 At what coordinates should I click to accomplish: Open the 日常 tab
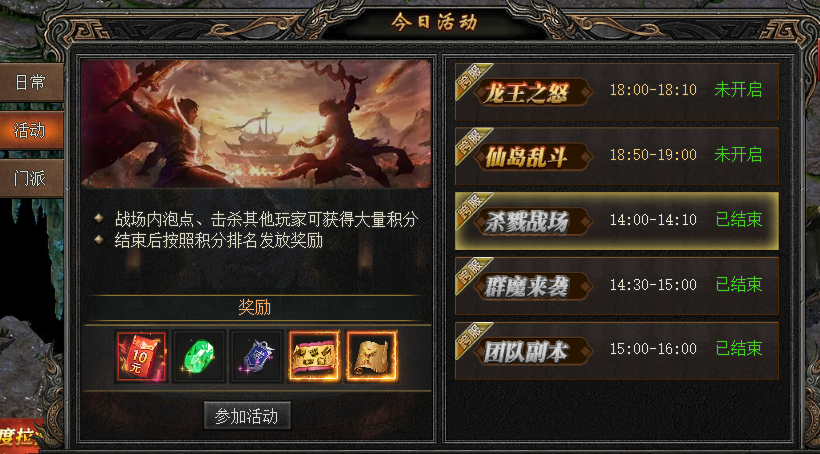point(31,82)
